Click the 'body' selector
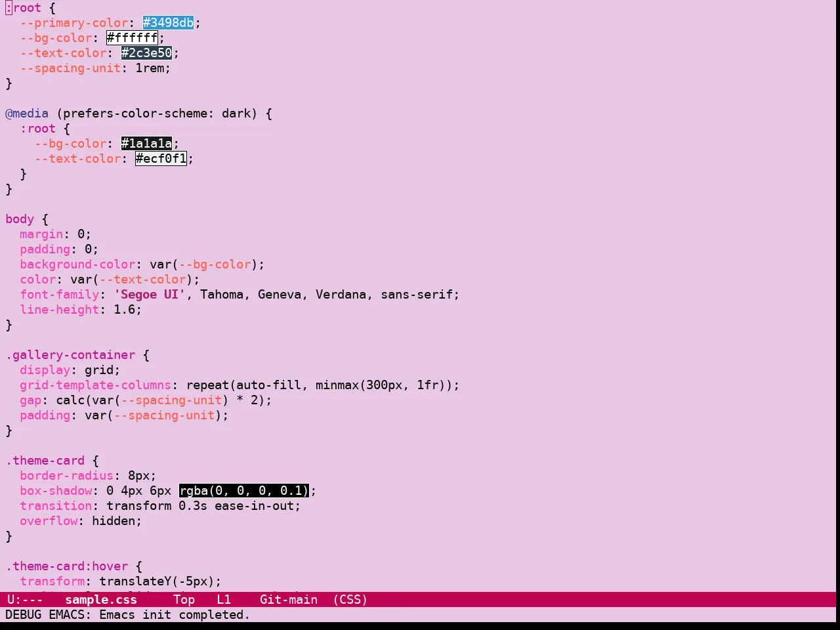 point(20,219)
